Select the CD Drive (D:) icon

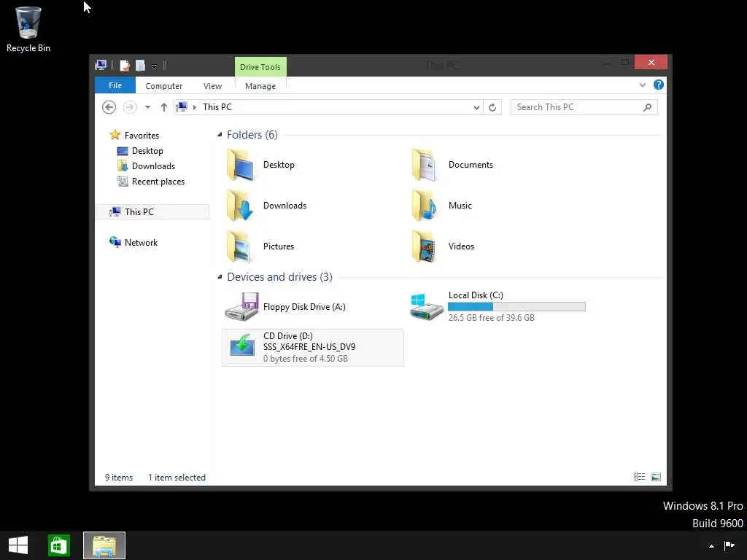click(x=242, y=346)
